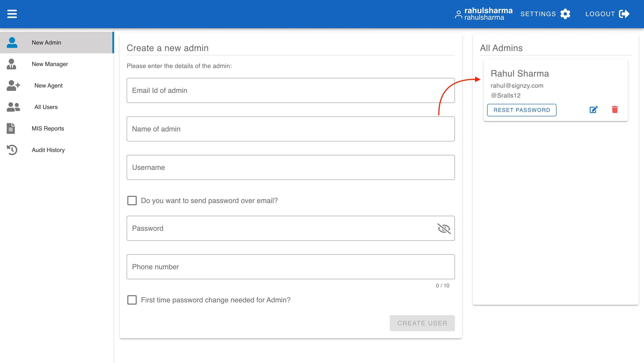Click the All Admins heading

[501, 48]
